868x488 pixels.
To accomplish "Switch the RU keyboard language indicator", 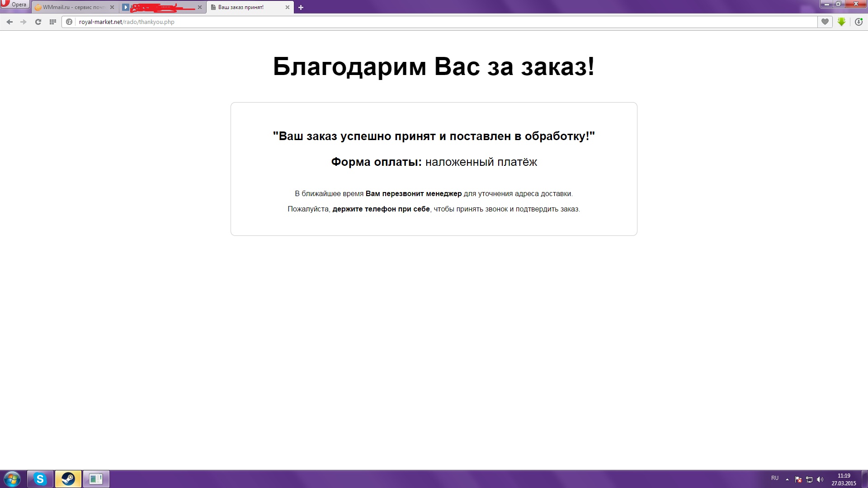I will 775,478.
